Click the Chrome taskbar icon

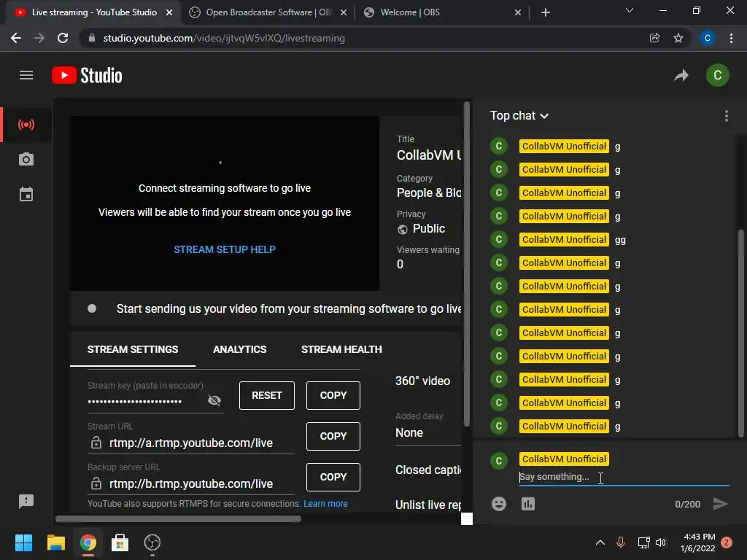coord(88,542)
